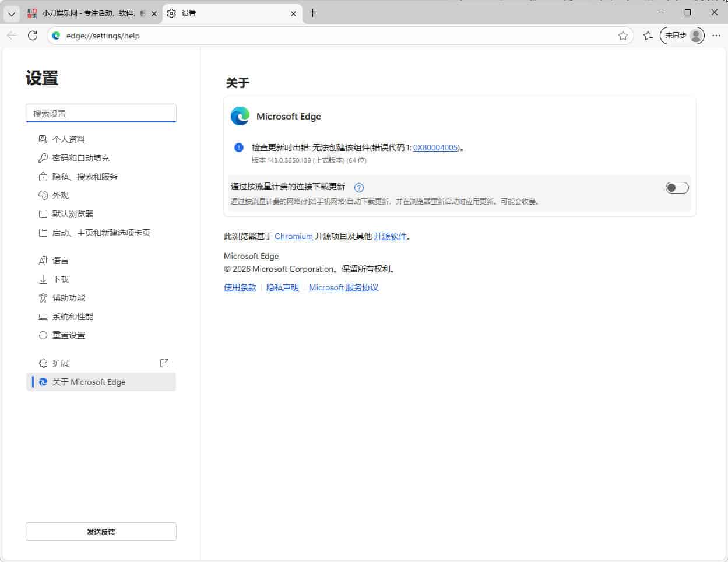Open the Settings and more menu
The image size is (728, 562).
coord(716,36)
